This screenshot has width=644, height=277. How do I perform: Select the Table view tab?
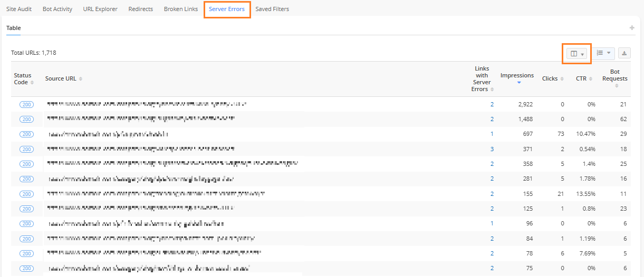[x=13, y=28]
